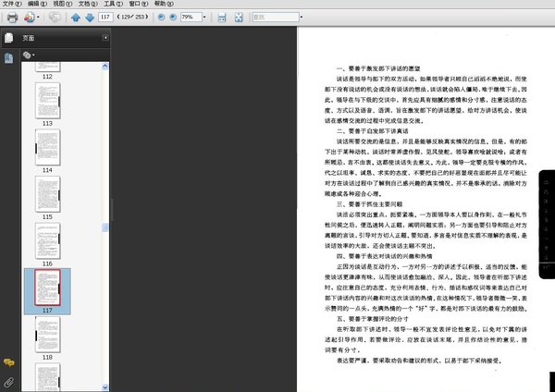The image size is (555, 392).
Task: Click the Bookmarks panel sidebar icon
Action: [x=9, y=58]
